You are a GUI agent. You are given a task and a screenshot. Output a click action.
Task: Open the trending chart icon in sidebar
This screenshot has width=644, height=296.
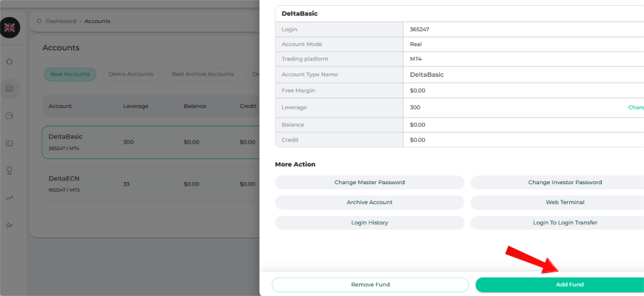10,198
